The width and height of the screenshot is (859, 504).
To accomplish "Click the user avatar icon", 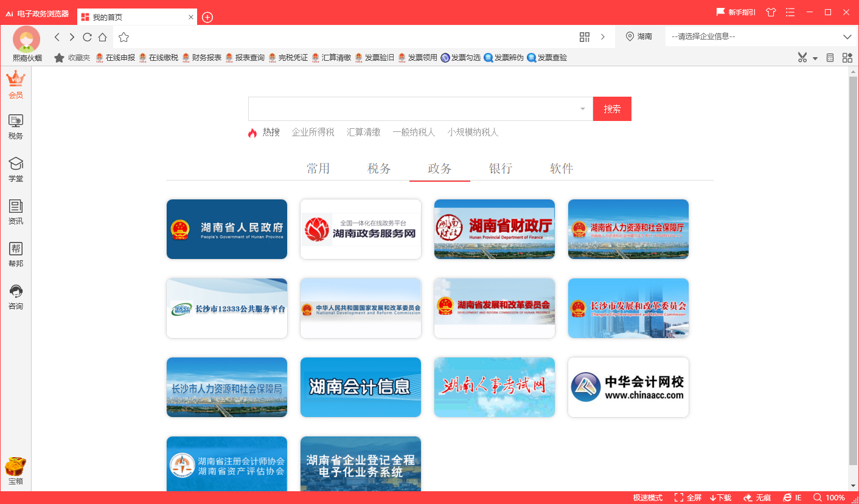I will [27, 40].
